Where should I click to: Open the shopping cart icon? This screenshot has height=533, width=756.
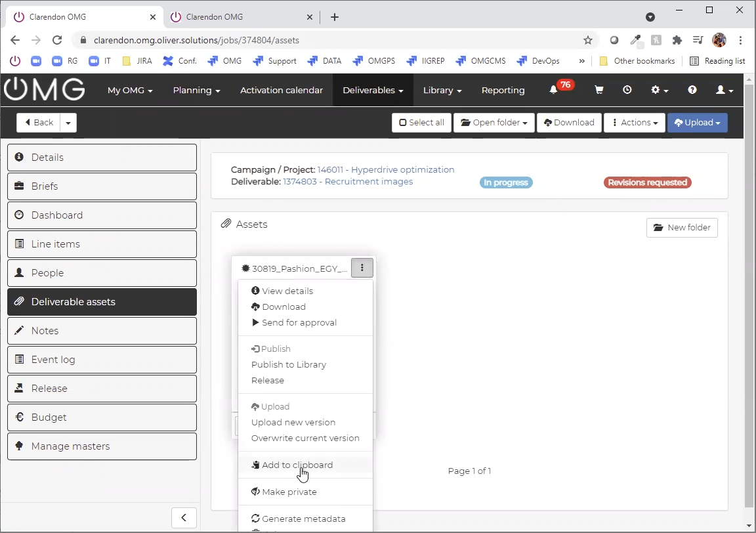598,90
